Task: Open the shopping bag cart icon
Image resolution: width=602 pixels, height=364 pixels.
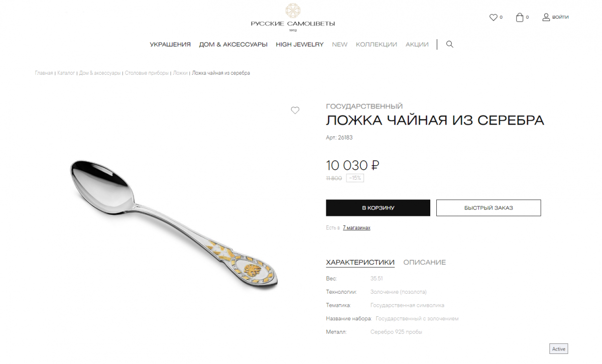Action: [x=520, y=17]
